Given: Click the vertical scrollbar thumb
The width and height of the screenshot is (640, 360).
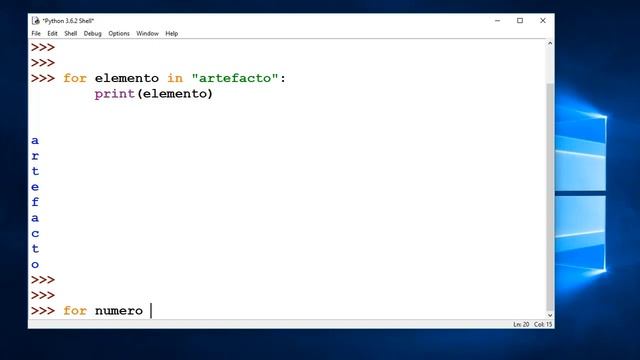Looking at the screenshot, I should tap(550, 197).
